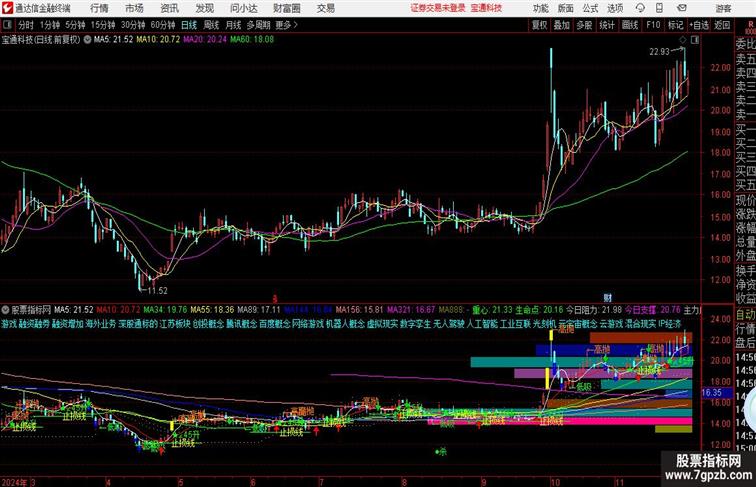The image size is (756, 487).
Task: Click the MA34: 19.76 sub-chart label
Action: (x=165, y=310)
